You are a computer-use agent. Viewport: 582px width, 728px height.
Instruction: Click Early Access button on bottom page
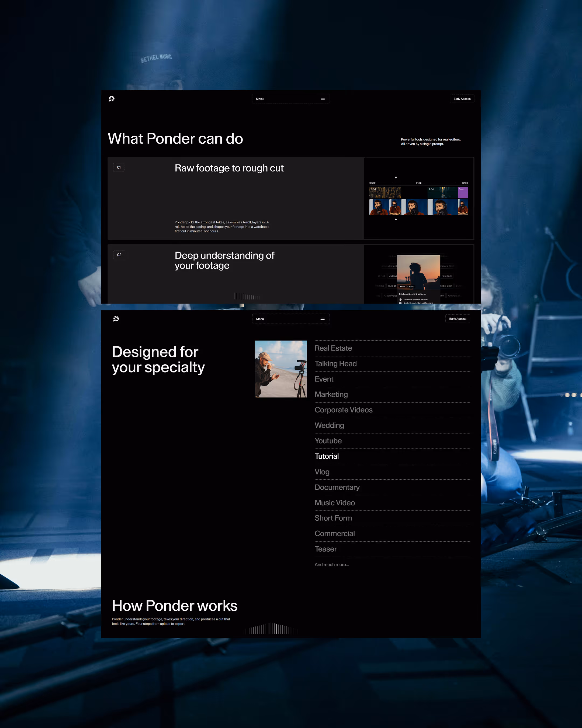coord(458,319)
